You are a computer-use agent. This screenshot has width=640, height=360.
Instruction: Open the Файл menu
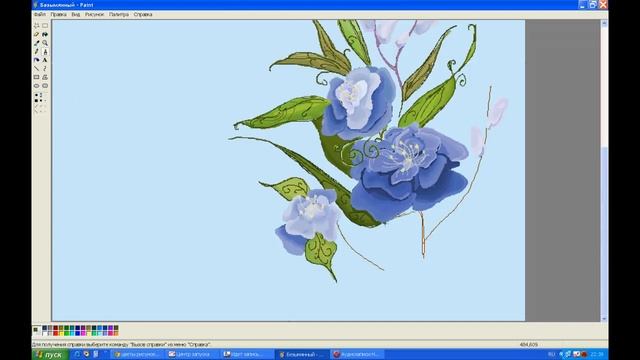point(40,14)
